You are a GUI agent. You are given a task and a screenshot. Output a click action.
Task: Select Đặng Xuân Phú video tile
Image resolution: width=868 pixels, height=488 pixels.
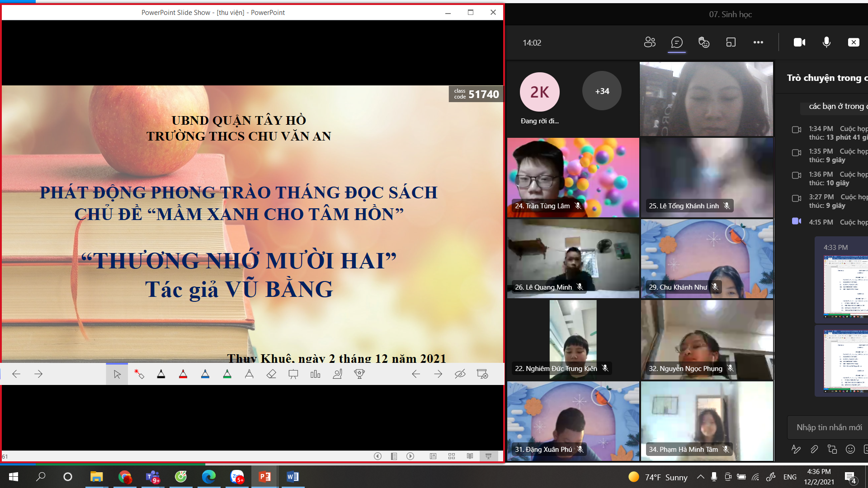pyautogui.click(x=573, y=421)
